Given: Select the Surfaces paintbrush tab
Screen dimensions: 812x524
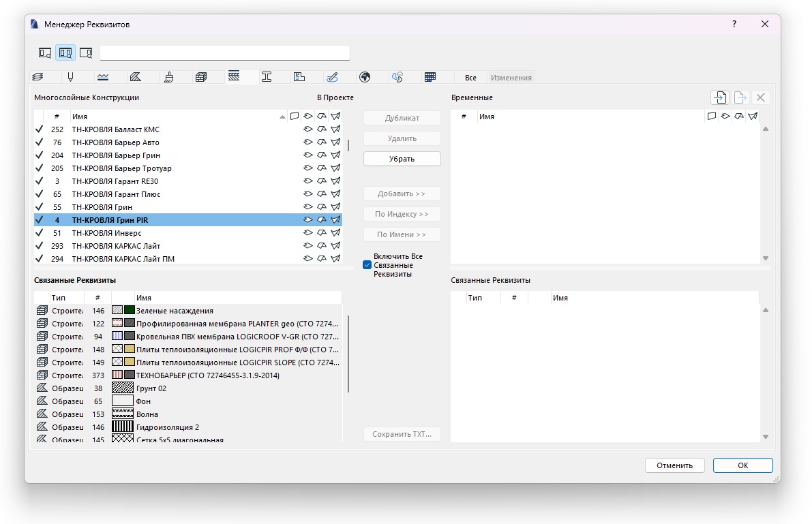Looking at the screenshot, I should click(x=168, y=77).
